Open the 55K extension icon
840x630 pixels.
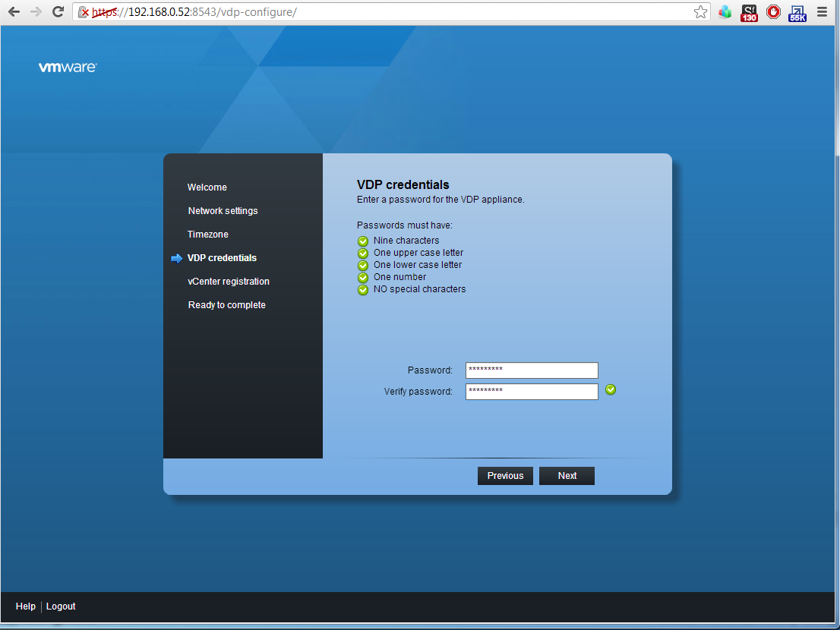pyautogui.click(x=797, y=13)
